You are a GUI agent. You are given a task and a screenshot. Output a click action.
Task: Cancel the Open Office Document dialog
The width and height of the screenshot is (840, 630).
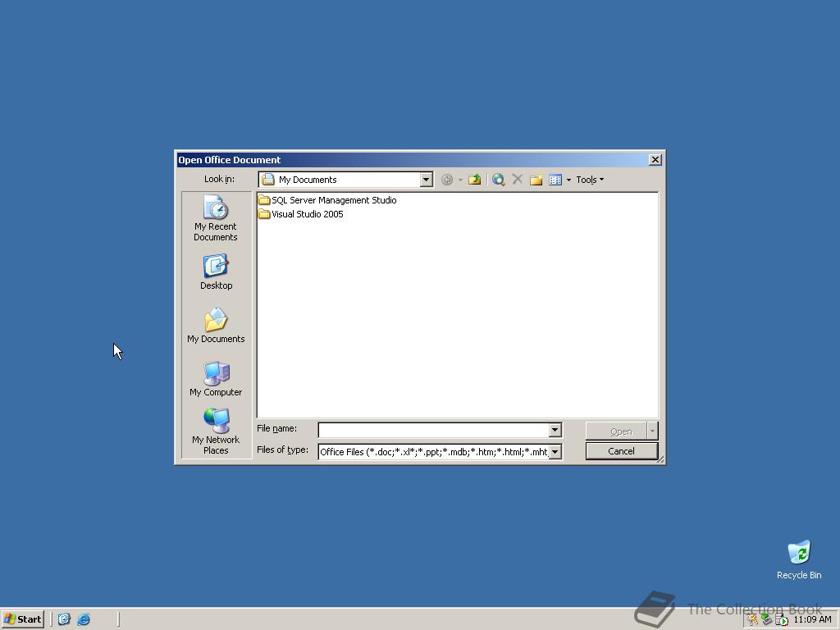(x=622, y=451)
